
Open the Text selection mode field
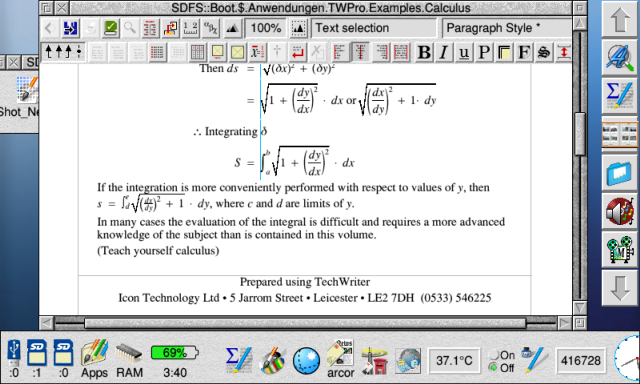374,28
